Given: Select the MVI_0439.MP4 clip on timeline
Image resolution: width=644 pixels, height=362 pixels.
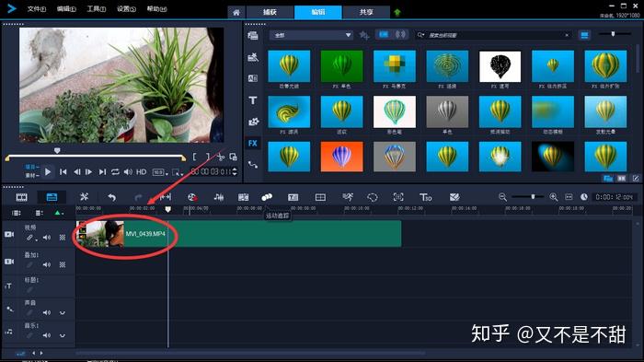Looking at the screenshot, I should pyautogui.click(x=238, y=234).
